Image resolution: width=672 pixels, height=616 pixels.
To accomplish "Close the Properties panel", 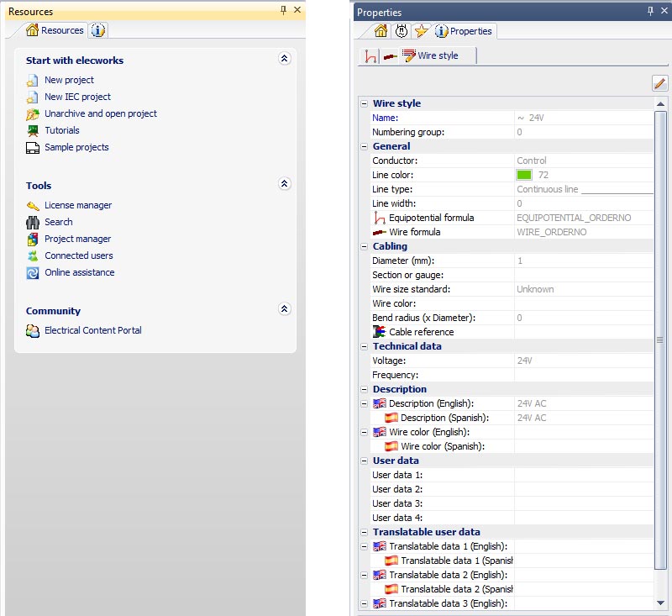I will pyautogui.click(x=664, y=11).
